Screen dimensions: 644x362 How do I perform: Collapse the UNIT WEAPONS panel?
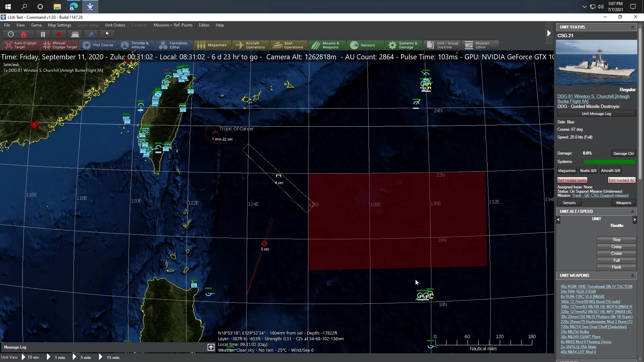[632, 276]
